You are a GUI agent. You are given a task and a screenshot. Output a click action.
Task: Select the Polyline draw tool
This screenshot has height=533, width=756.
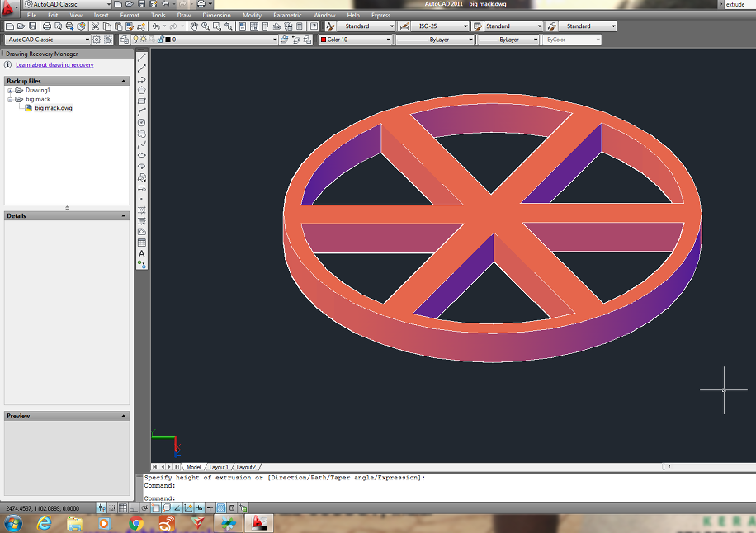(142, 79)
